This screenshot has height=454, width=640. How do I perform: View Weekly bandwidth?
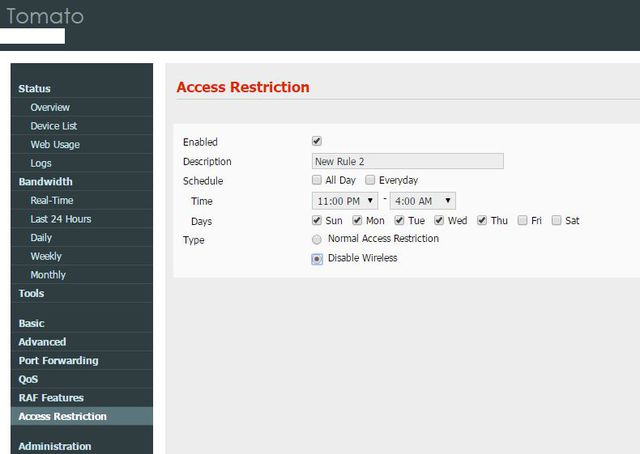(46, 256)
